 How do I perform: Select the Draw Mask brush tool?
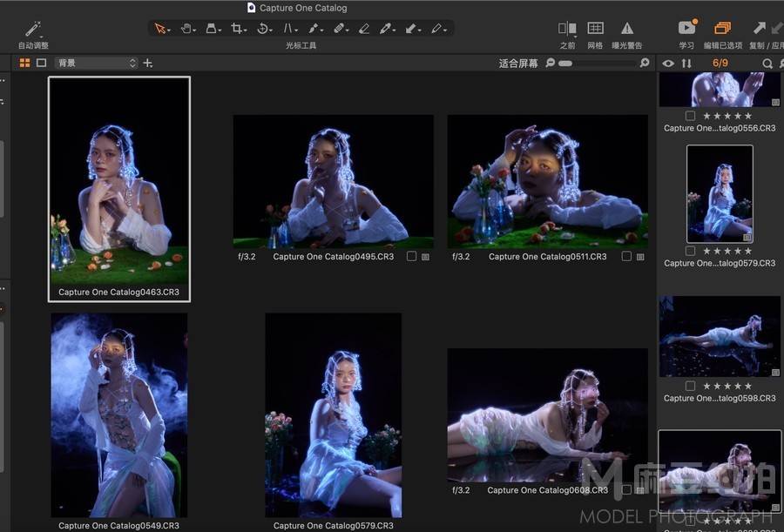tap(314, 29)
